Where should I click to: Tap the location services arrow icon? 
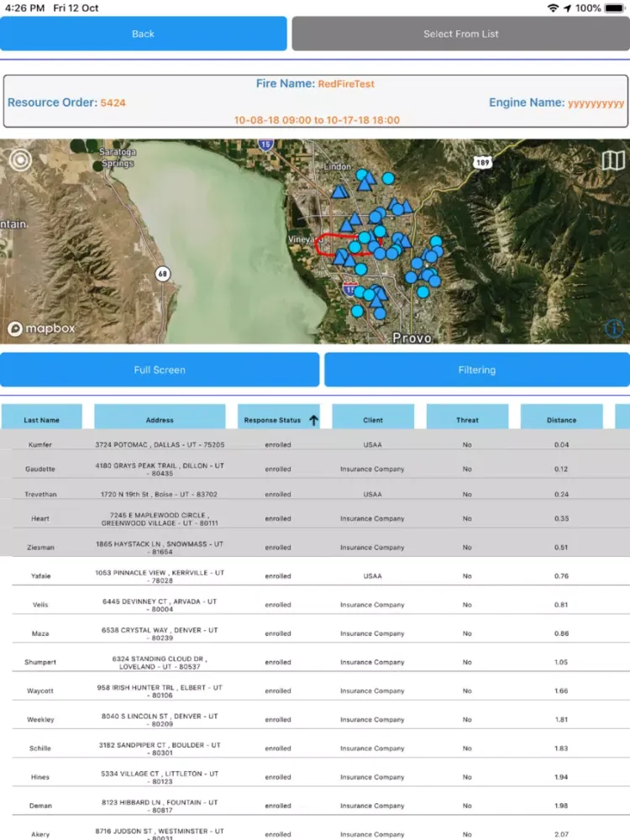[567, 8]
